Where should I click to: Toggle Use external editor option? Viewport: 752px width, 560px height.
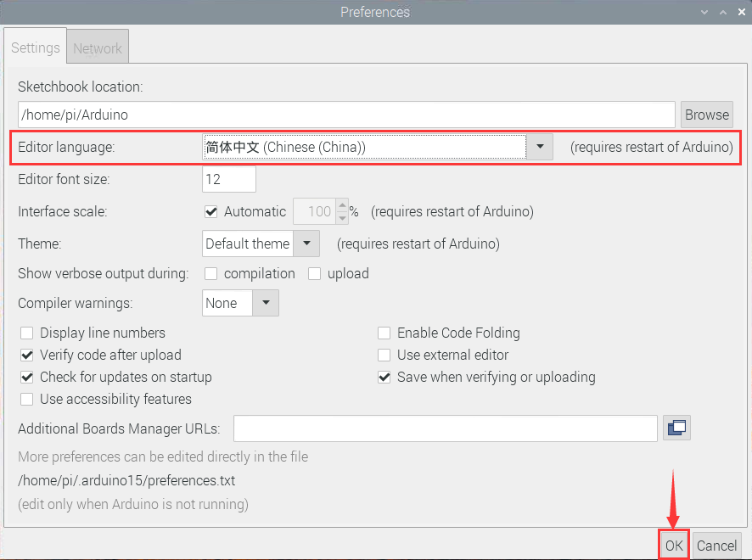tap(384, 356)
